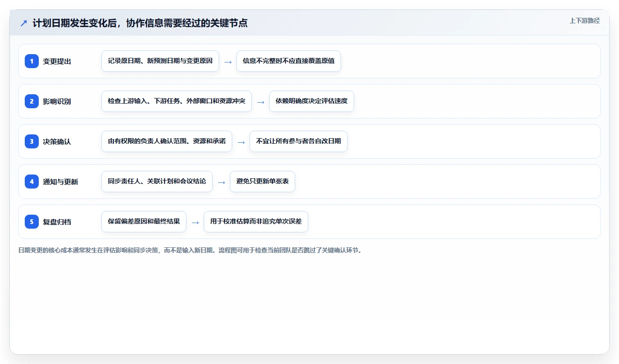Select step number 2 badge
This screenshot has height=364, width=619.
pos(32,101)
